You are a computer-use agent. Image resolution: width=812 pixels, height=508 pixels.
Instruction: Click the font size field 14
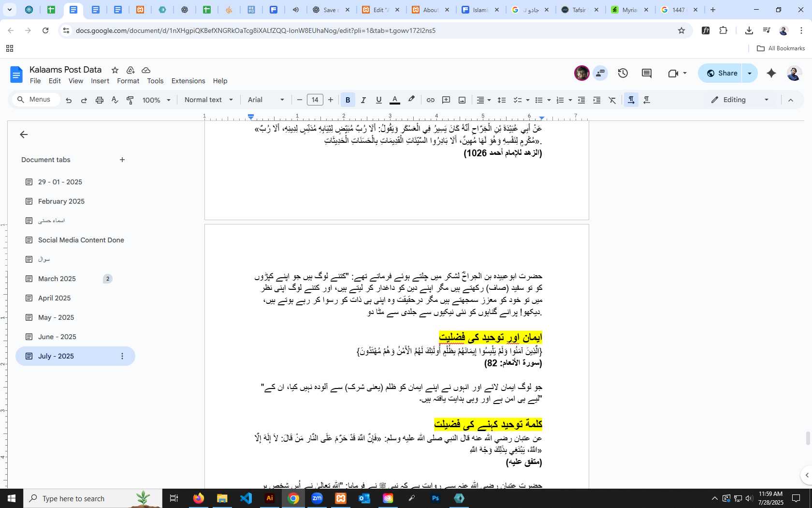315,100
